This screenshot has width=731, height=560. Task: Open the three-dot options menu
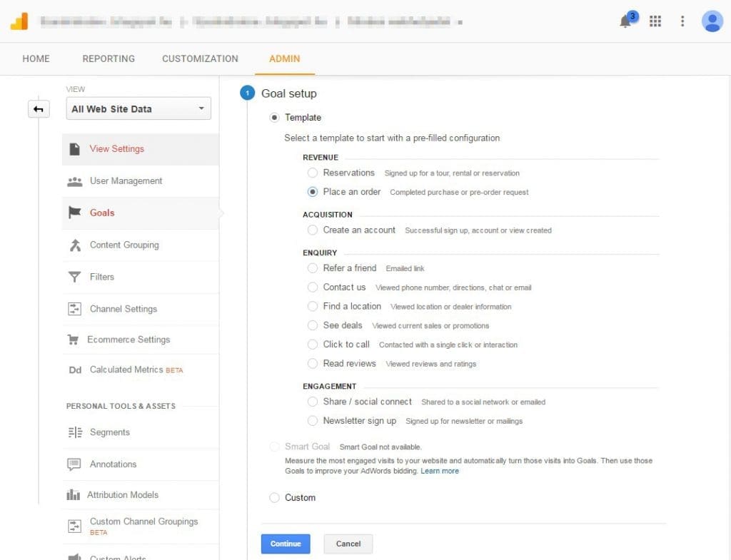pyautogui.click(x=682, y=21)
